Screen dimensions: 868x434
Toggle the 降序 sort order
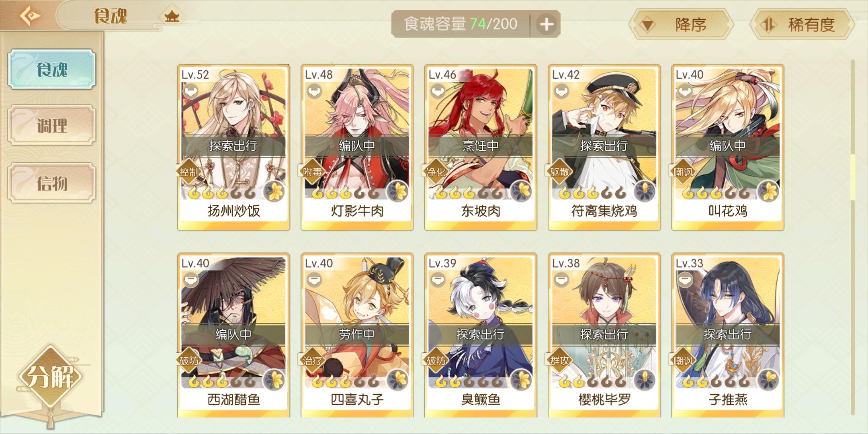click(682, 25)
